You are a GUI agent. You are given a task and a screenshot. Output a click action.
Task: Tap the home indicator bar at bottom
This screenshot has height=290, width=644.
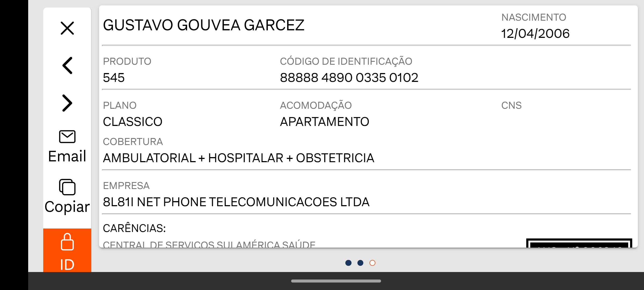click(336, 281)
